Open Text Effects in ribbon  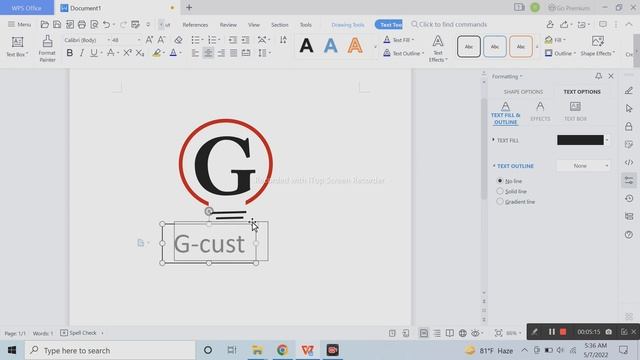[438, 49]
